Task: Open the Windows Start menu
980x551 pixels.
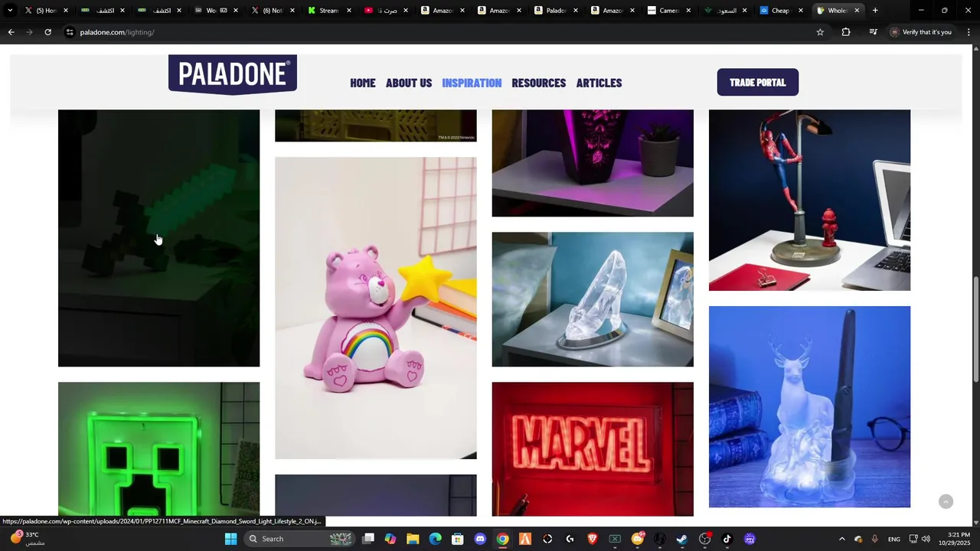Action: tap(230, 539)
